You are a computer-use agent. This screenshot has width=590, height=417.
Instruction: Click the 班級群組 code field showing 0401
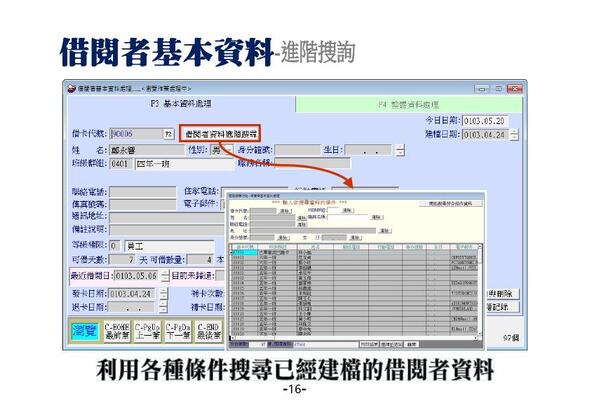(120, 164)
